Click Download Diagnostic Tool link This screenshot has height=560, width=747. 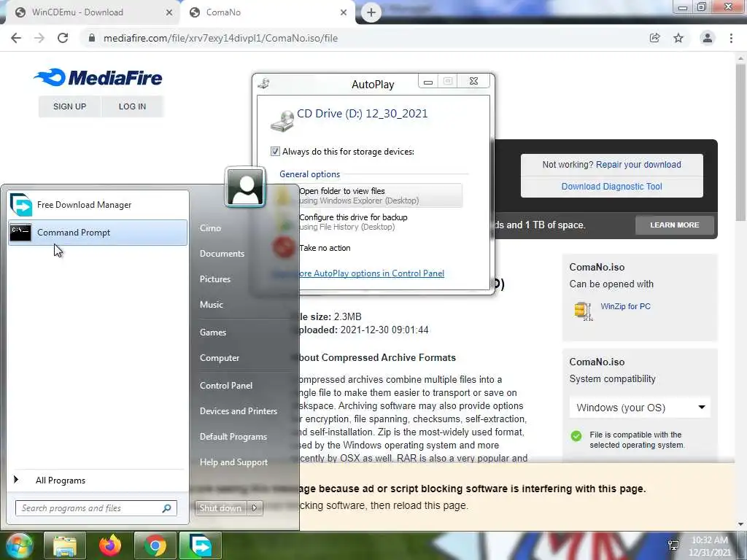pos(612,186)
